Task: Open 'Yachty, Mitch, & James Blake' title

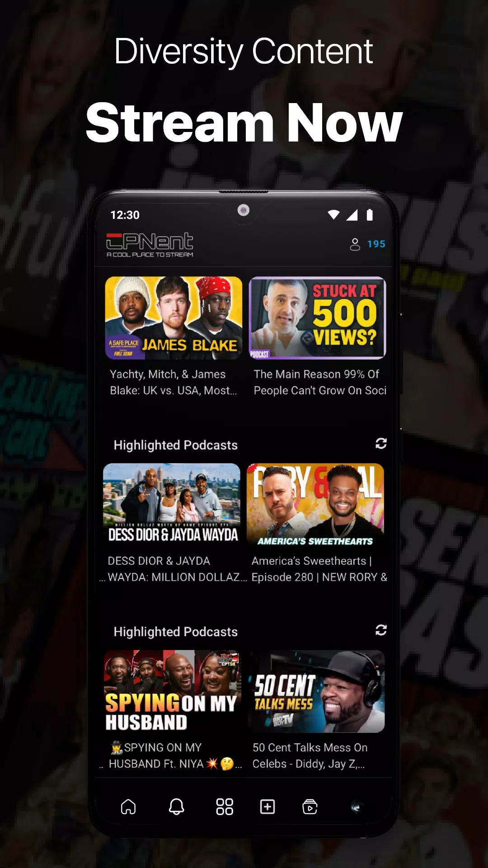Action: tap(174, 382)
